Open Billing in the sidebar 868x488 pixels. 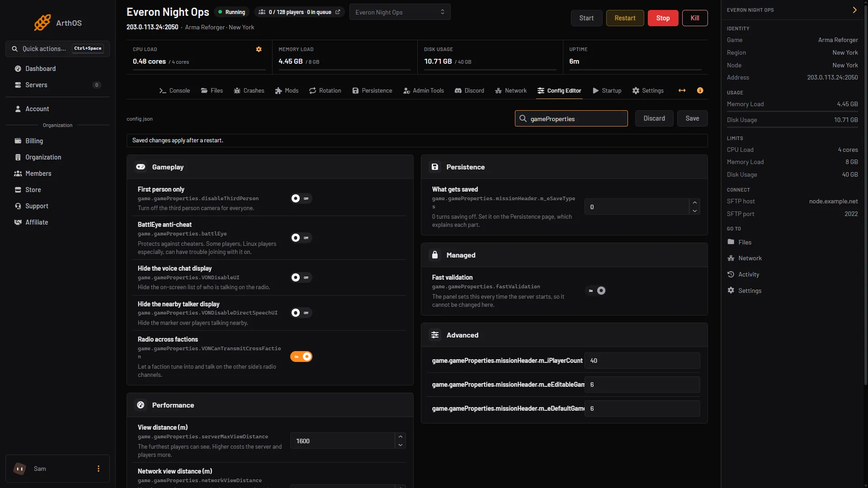57,141
